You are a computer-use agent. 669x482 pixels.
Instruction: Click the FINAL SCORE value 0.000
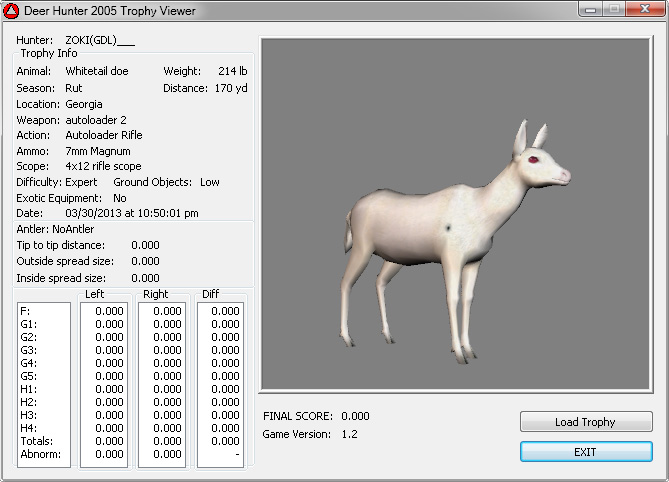click(x=355, y=416)
